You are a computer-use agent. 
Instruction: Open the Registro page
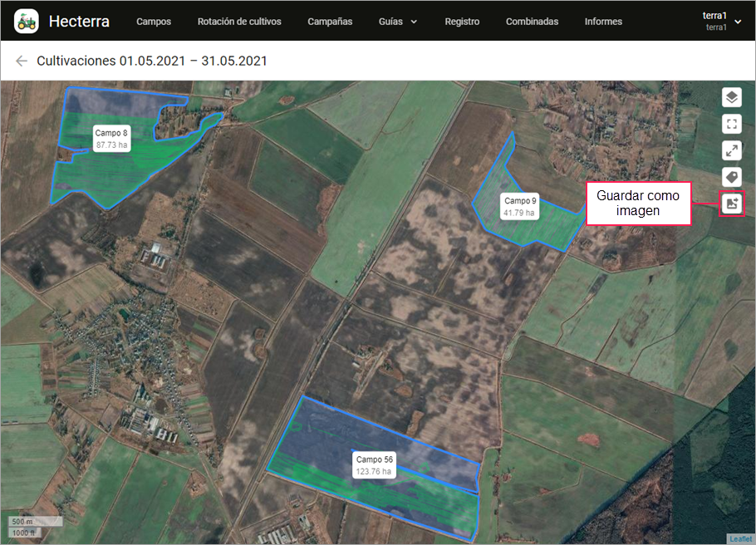point(462,22)
